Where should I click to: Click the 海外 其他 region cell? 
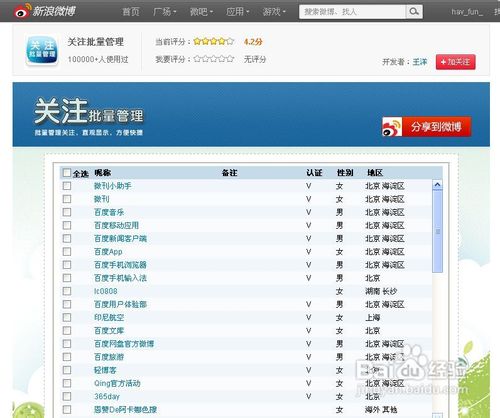(x=381, y=410)
